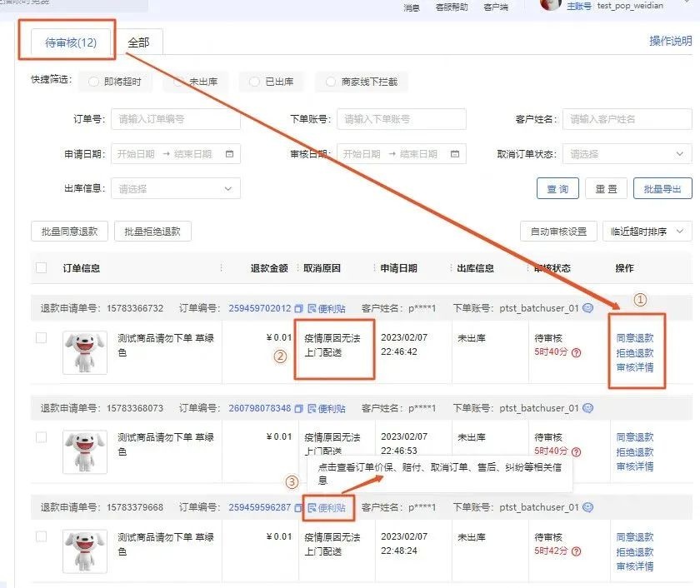This screenshot has width=700, height=588.
Task: Expand the 取消订单状态 dropdown
Action: (627, 154)
